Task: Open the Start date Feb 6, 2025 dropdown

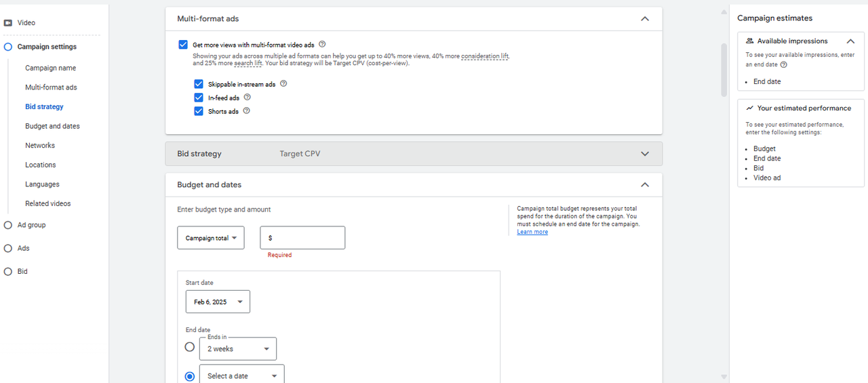Action: [218, 302]
